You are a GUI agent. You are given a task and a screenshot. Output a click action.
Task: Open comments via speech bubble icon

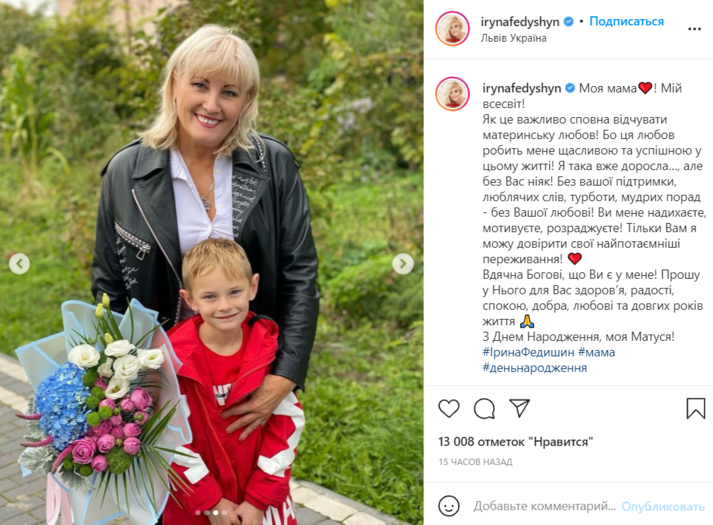coord(484,408)
